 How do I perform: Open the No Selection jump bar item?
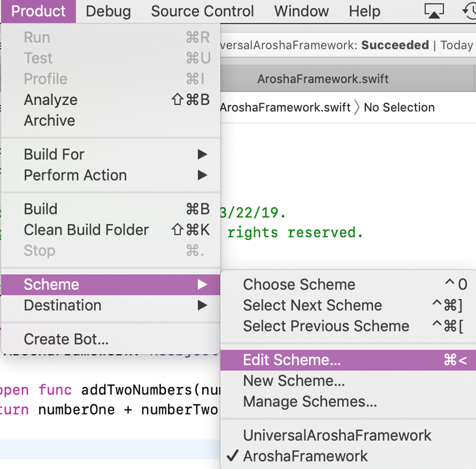pyautogui.click(x=399, y=107)
